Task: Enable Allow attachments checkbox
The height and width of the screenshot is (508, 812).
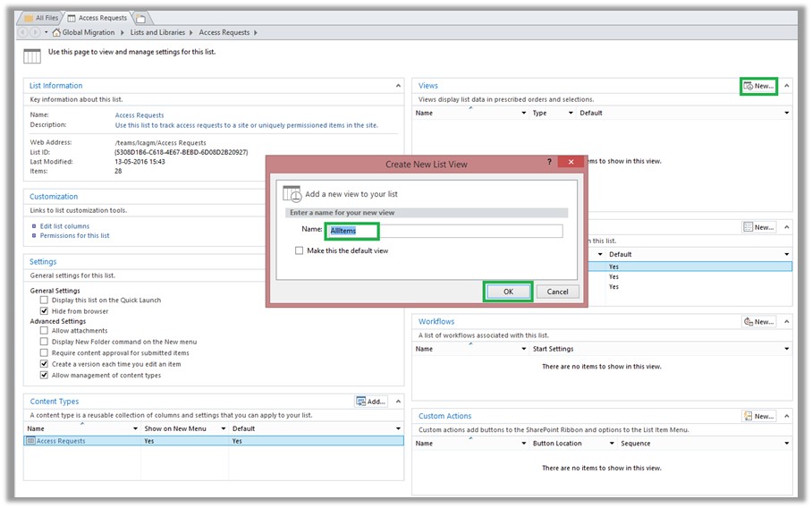Action: (x=44, y=330)
